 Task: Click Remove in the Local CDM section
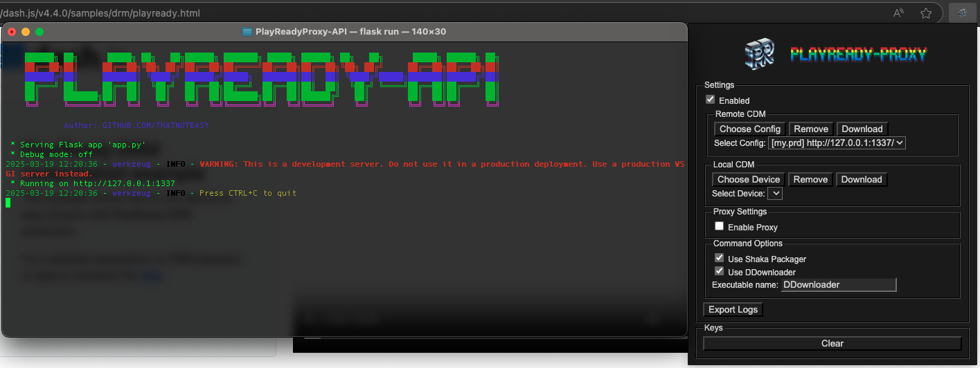pyautogui.click(x=810, y=179)
